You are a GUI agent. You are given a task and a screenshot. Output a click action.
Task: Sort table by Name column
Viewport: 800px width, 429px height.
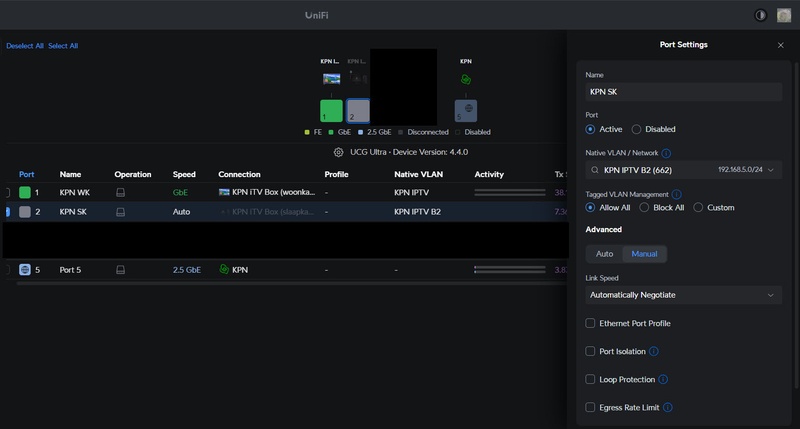[x=70, y=174]
